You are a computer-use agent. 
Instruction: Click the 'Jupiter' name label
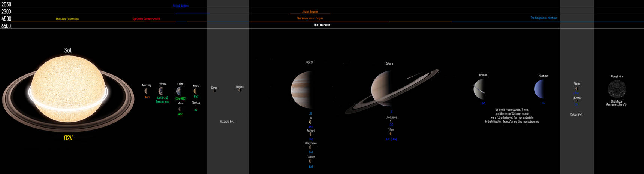pos(309,62)
